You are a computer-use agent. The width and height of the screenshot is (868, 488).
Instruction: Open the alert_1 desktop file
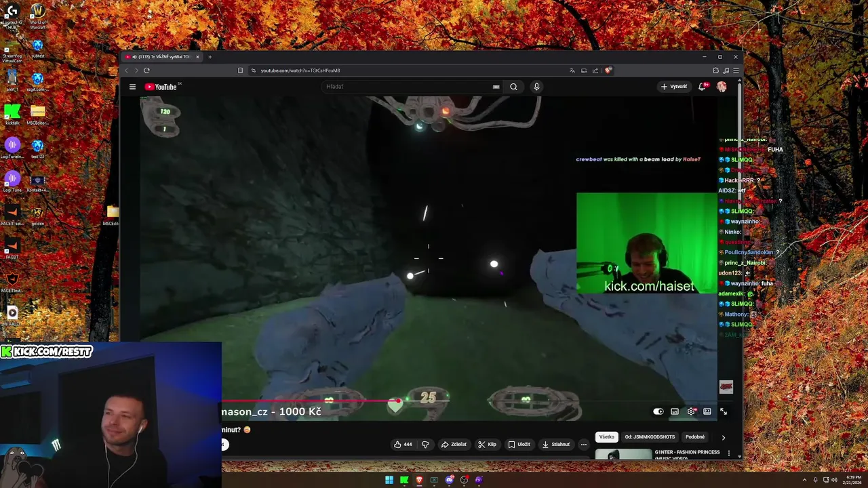tap(12, 81)
